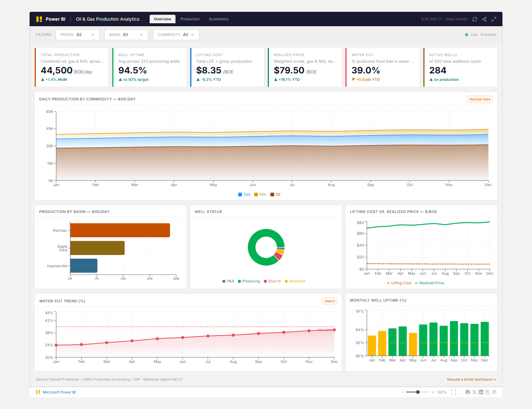The width and height of the screenshot is (532, 409).
Task: Click the $8.35 Lifting Cost value
Action: (209, 71)
